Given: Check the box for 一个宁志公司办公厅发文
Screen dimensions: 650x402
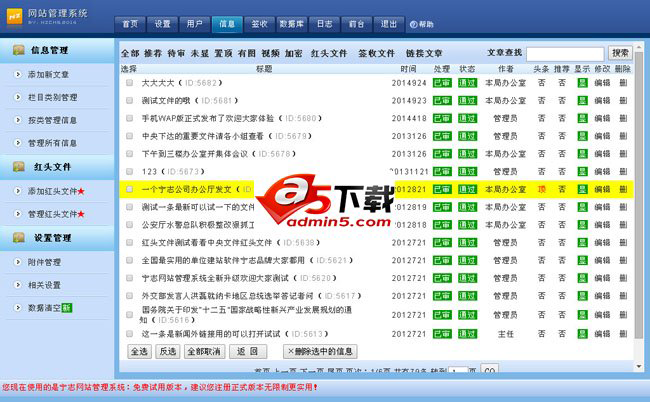Looking at the screenshot, I should pos(129,189).
